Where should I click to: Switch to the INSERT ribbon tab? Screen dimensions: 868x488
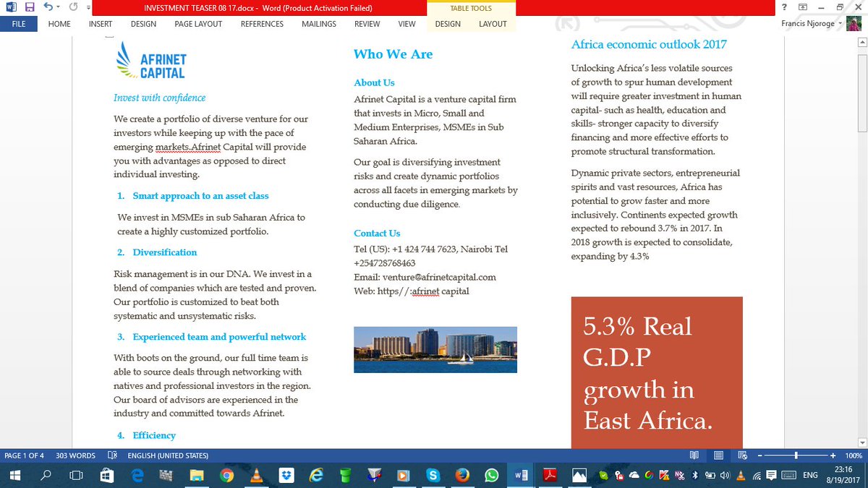(x=101, y=24)
